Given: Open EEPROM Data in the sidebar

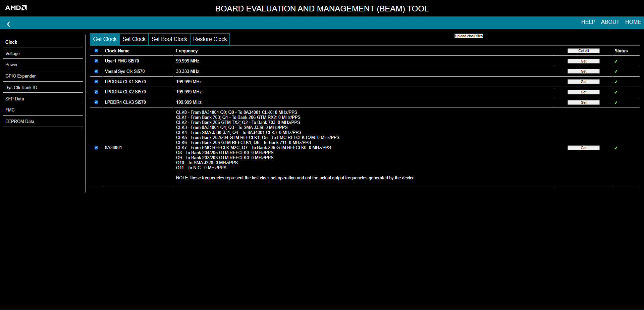Looking at the screenshot, I should click(43, 121).
